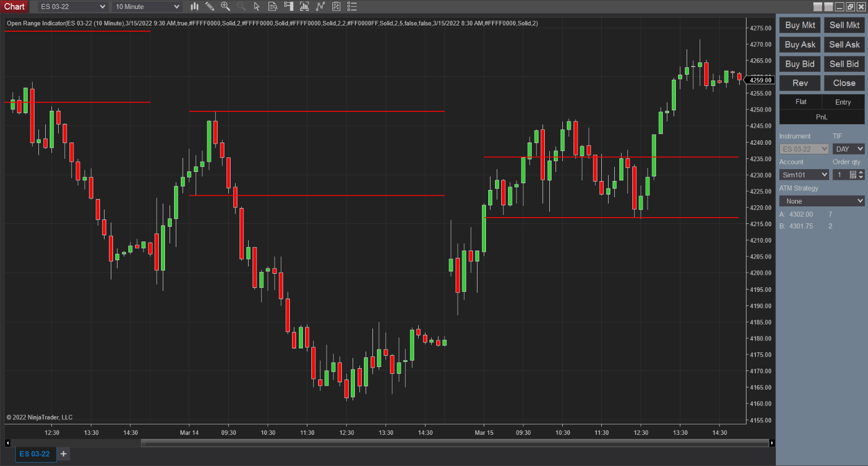Open the Strategies icon
This screenshot has width=868, height=466.
[x=320, y=7]
